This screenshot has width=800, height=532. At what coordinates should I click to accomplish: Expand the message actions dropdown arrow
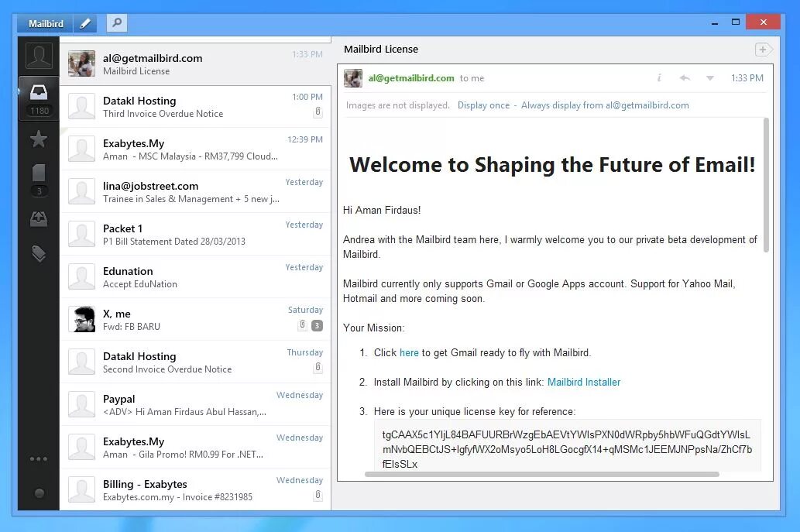709,78
